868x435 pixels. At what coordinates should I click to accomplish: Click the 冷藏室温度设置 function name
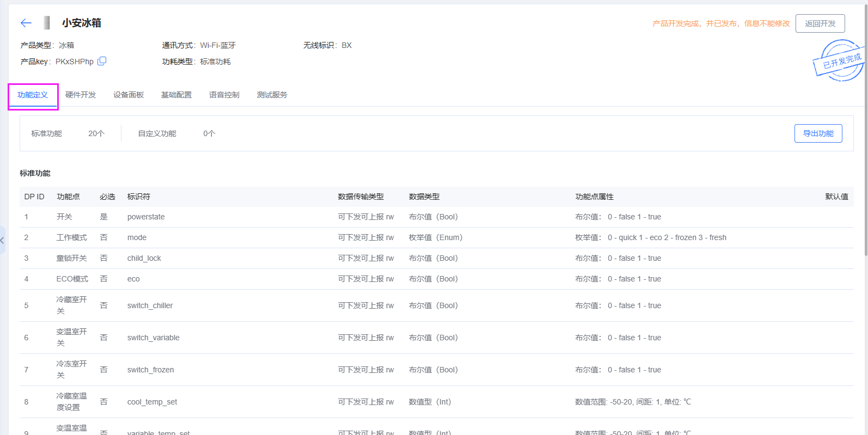tap(72, 402)
